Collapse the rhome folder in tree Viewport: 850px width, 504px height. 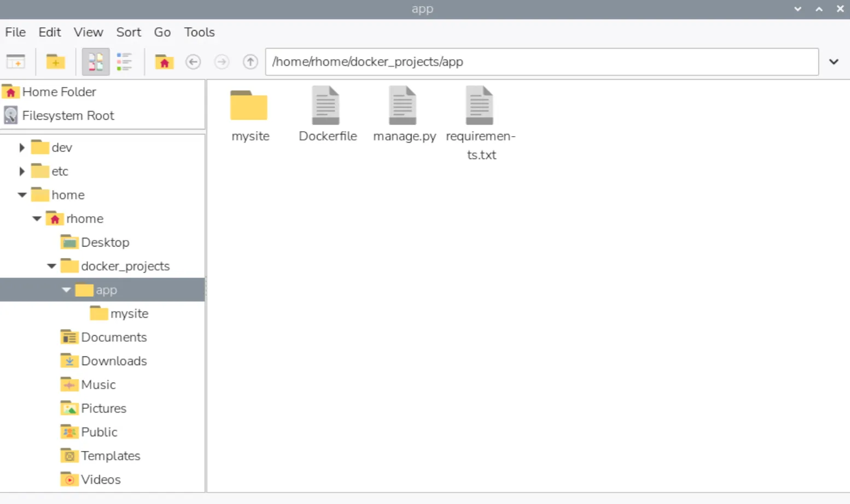tap(37, 219)
